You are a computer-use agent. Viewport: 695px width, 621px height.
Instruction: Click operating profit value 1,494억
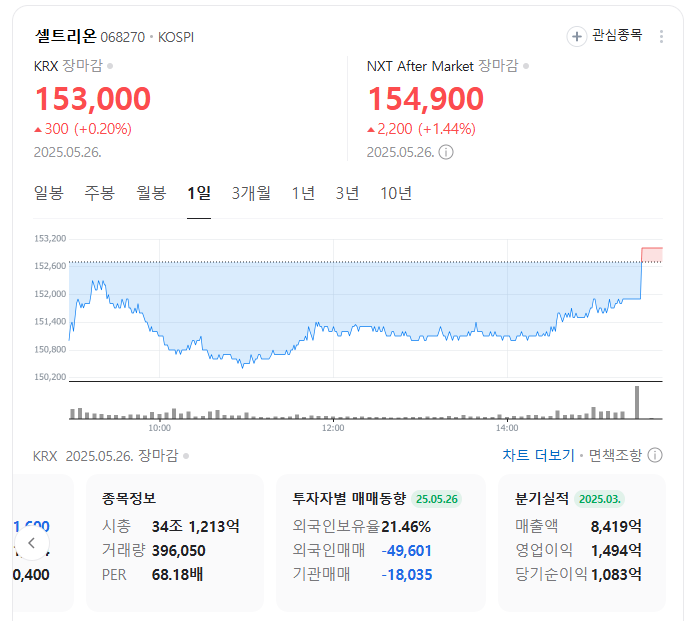[616, 551]
